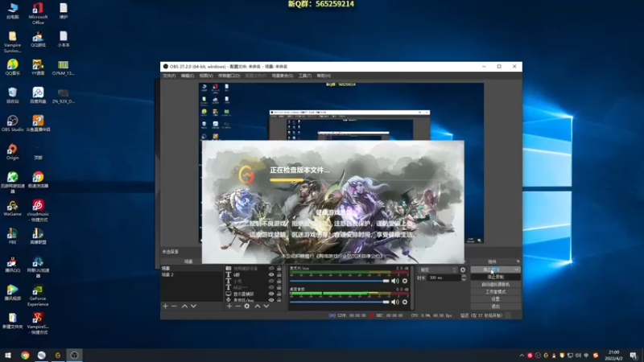Remove the selected scene with the minus button

(174, 306)
